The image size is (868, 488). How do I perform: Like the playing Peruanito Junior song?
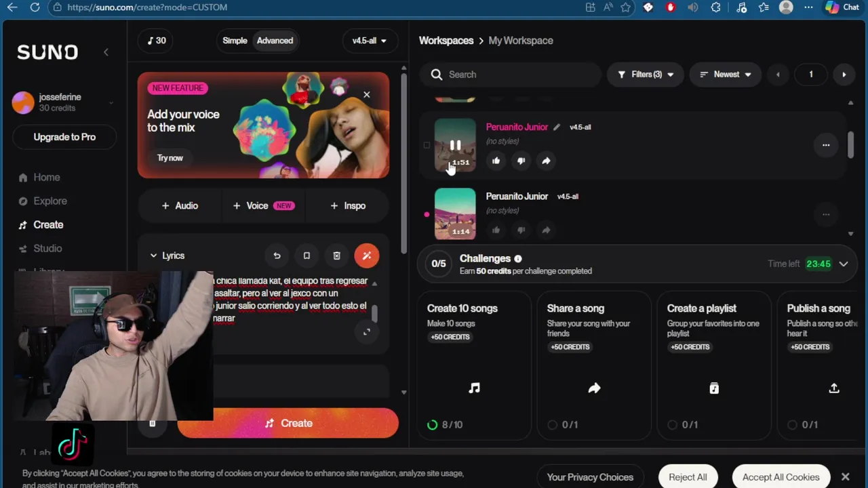(496, 161)
